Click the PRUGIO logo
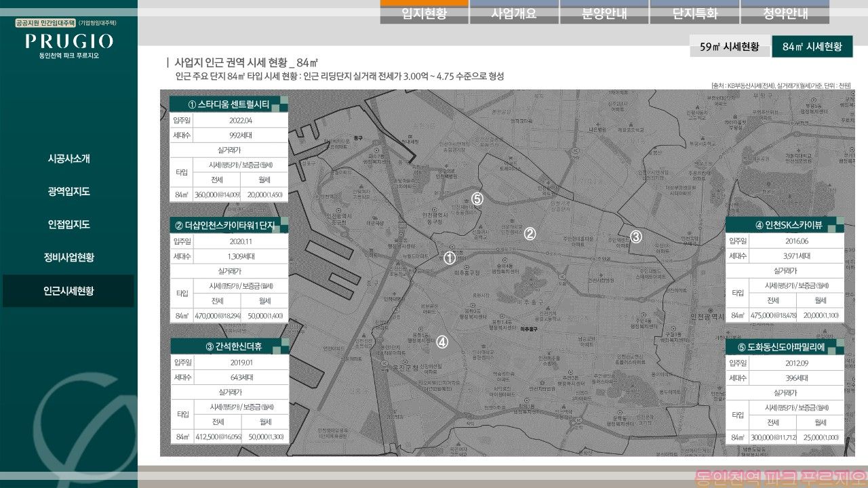The height and width of the screenshot is (488, 868). pos(68,43)
